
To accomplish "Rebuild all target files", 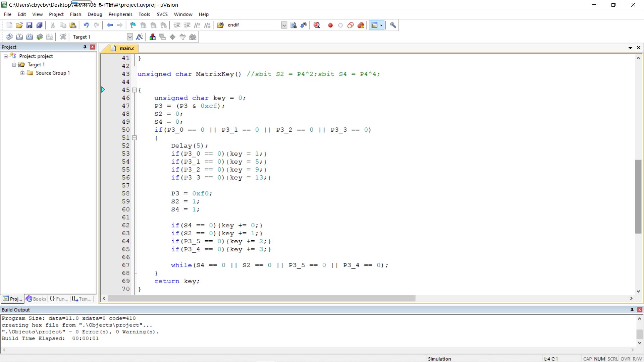I will (30, 37).
